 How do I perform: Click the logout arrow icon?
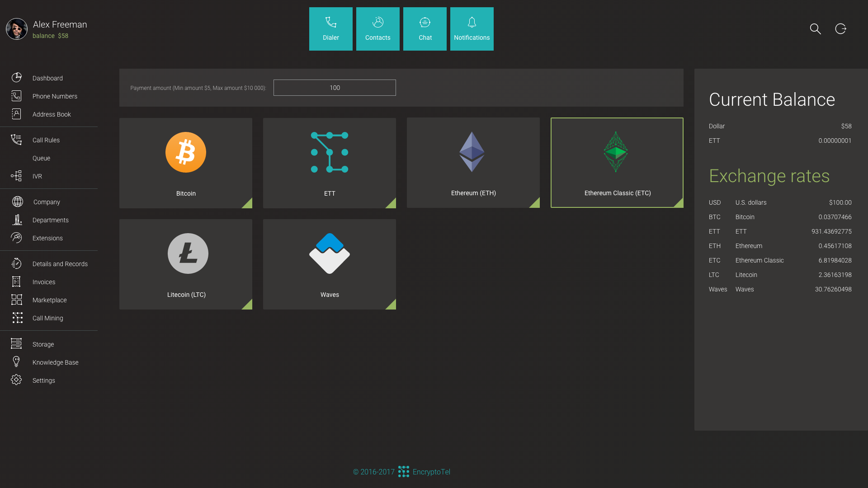841,29
